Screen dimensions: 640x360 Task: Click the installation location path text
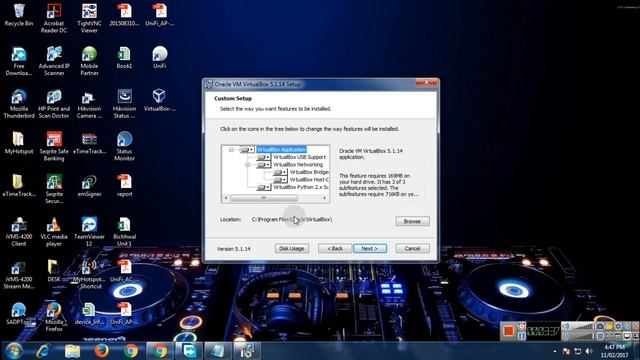point(292,220)
